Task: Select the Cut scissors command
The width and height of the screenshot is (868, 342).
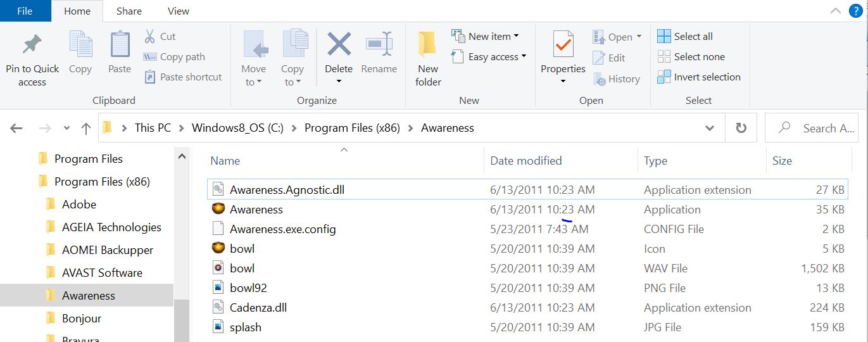Action: [x=160, y=36]
